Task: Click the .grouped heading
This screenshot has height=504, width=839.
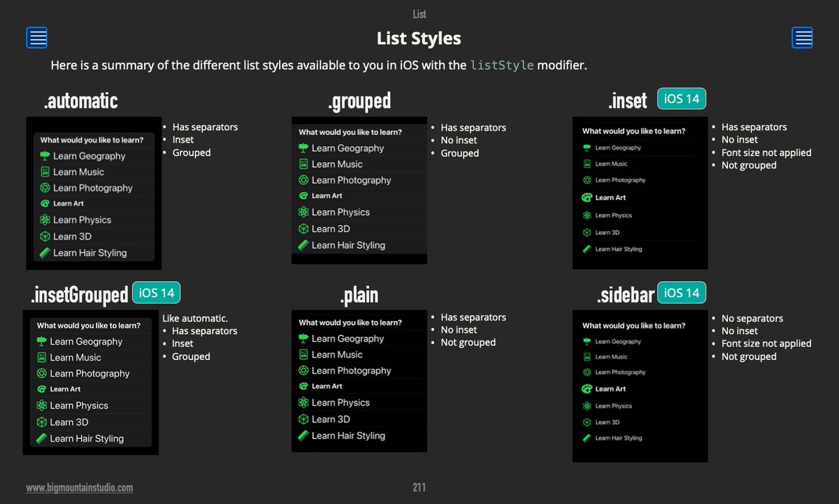Action: (x=359, y=101)
